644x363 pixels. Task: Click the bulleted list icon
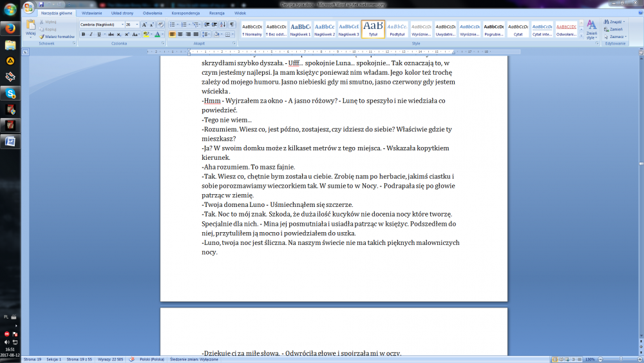(173, 25)
